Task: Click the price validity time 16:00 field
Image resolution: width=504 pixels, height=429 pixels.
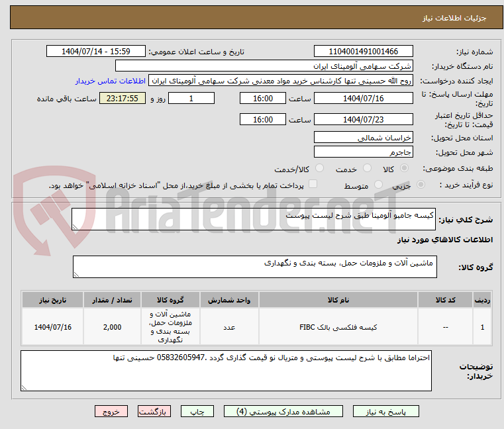Action: (x=263, y=120)
